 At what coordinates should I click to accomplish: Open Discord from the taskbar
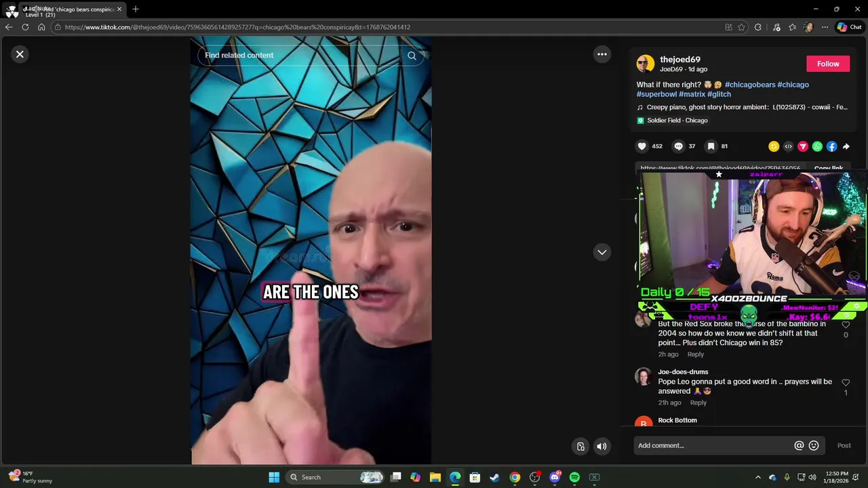point(555,477)
